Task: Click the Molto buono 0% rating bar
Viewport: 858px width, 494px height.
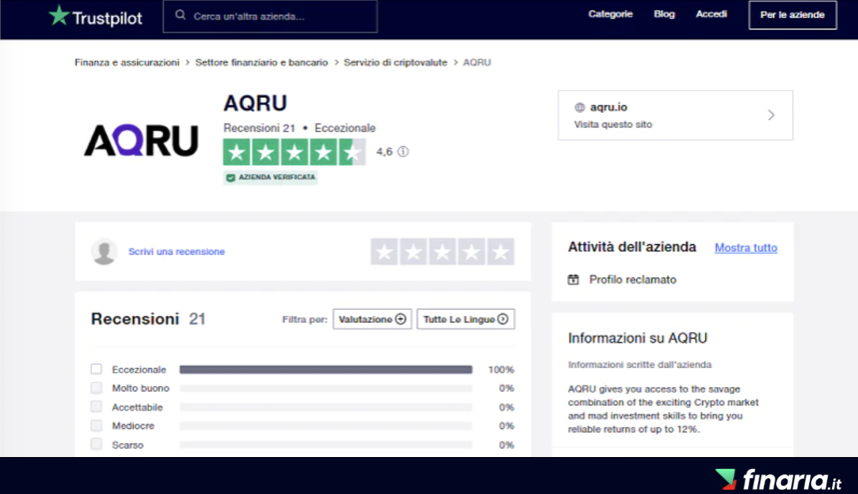Action: coord(326,388)
